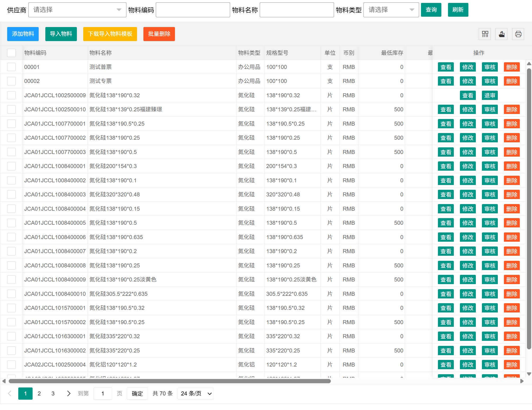This screenshot has height=410, width=532.
Task: Click 添加物料 button
Action: (x=23, y=34)
